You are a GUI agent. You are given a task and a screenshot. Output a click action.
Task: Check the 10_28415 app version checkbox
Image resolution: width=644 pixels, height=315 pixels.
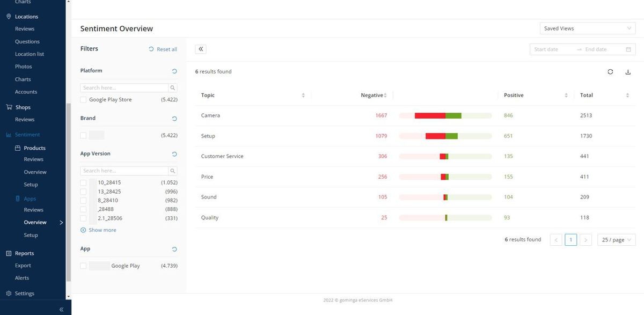(83, 182)
